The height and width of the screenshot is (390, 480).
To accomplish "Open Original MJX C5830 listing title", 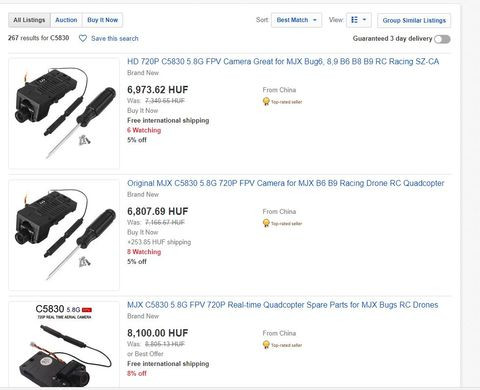I will 286,183.
